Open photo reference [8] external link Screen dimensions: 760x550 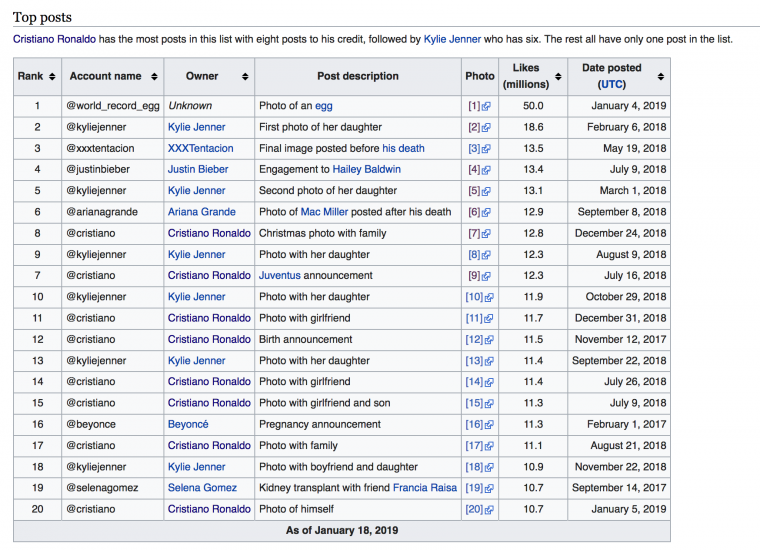coord(479,255)
